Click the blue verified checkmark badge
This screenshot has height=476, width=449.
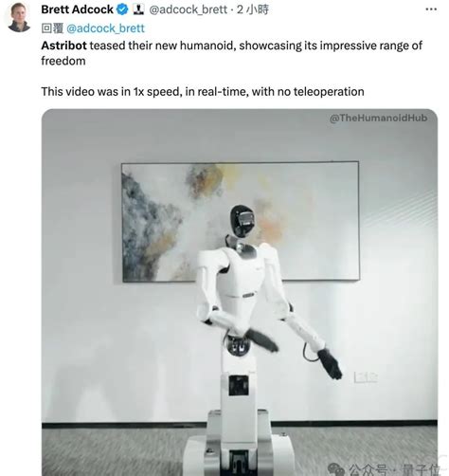(x=122, y=9)
